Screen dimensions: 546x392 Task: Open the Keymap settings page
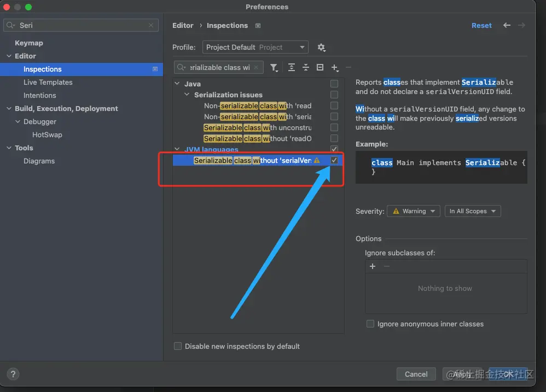(x=29, y=43)
